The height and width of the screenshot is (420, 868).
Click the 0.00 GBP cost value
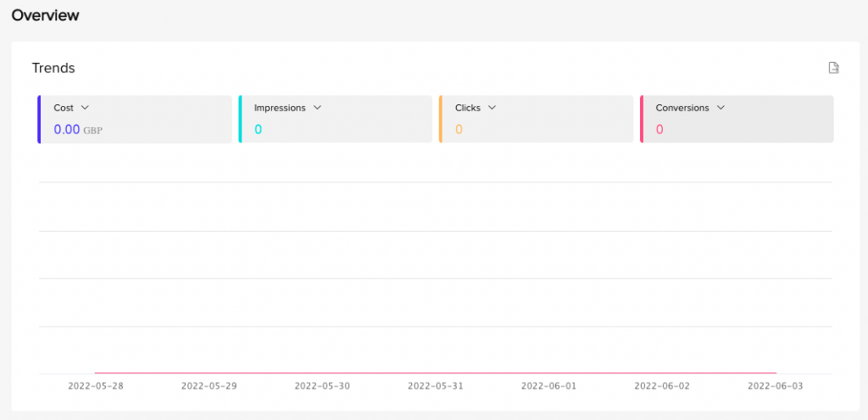pyautogui.click(x=78, y=130)
